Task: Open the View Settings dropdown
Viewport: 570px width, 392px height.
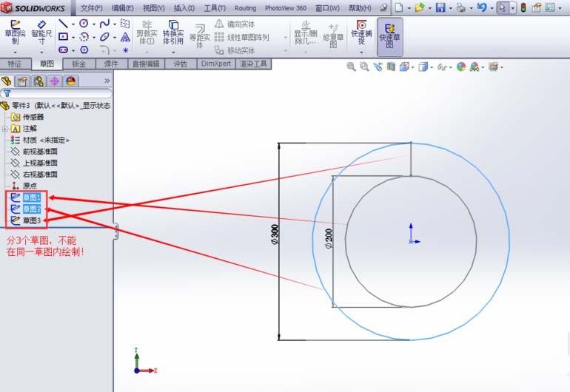Action: tap(502, 67)
